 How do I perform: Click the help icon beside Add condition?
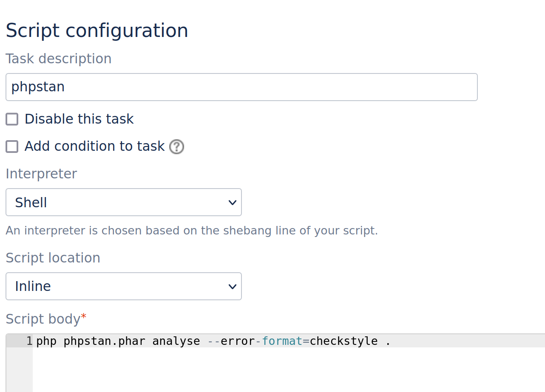(x=176, y=147)
